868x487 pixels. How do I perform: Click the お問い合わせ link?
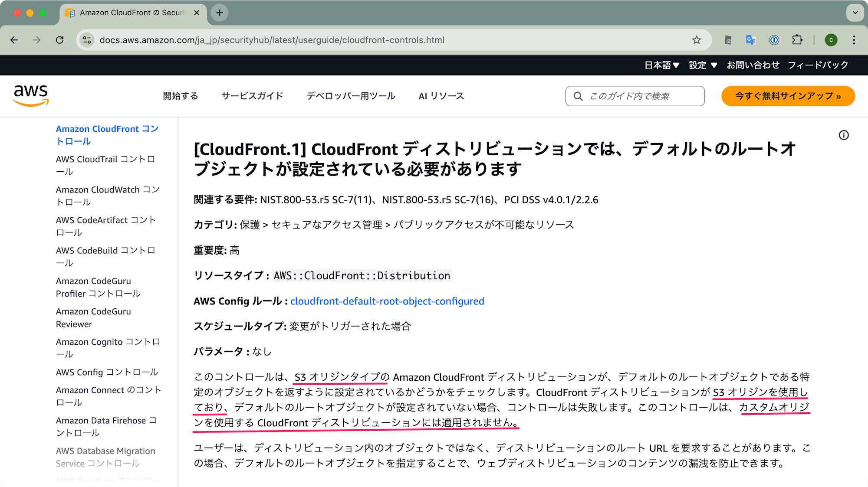pyautogui.click(x=753, y=65)
